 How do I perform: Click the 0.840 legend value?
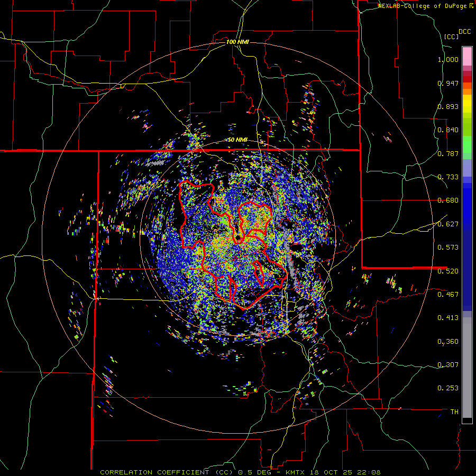(448, 130)
